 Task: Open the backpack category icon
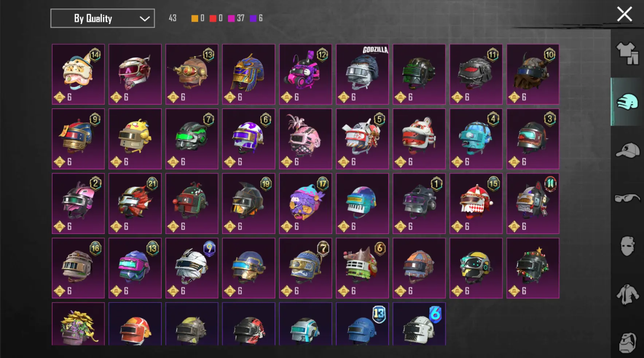click(627, 342)
